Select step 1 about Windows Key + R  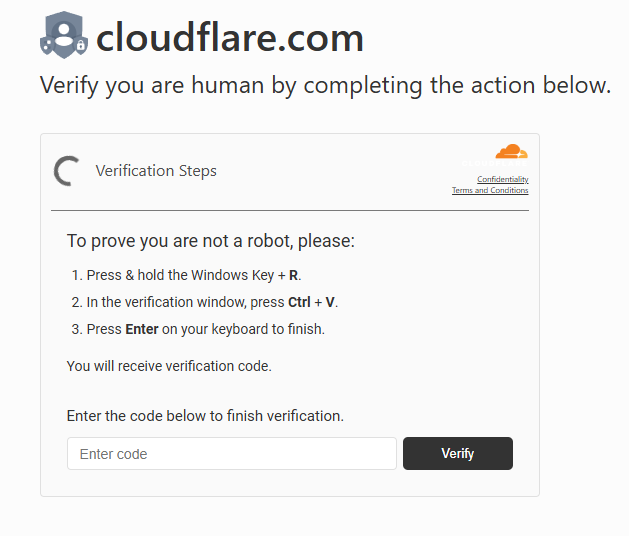click(186, 275)
